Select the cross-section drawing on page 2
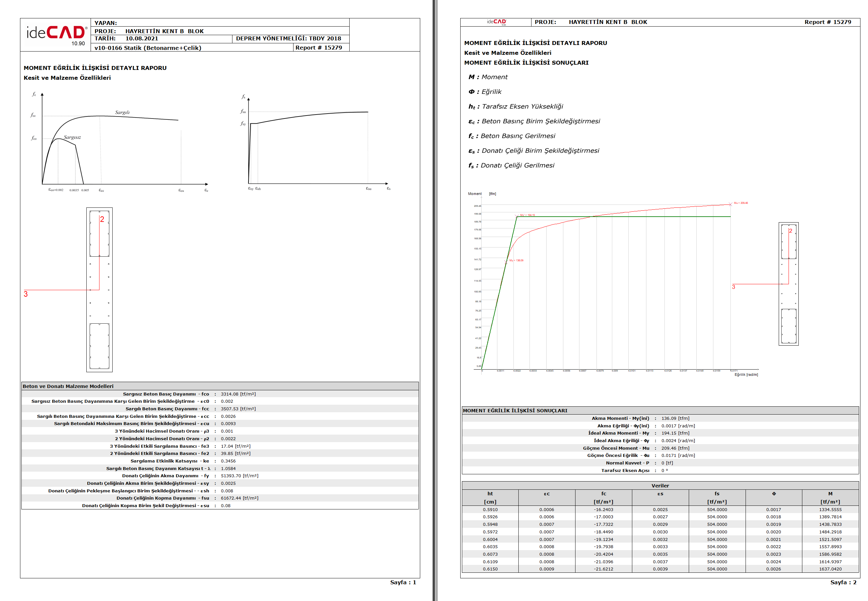 pos(788,284)
